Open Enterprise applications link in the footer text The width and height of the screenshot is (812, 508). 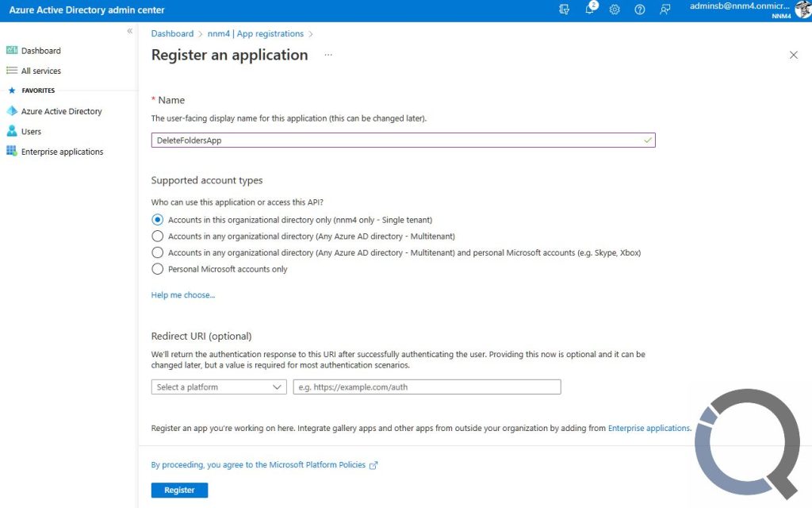click(x=649, y=428)
